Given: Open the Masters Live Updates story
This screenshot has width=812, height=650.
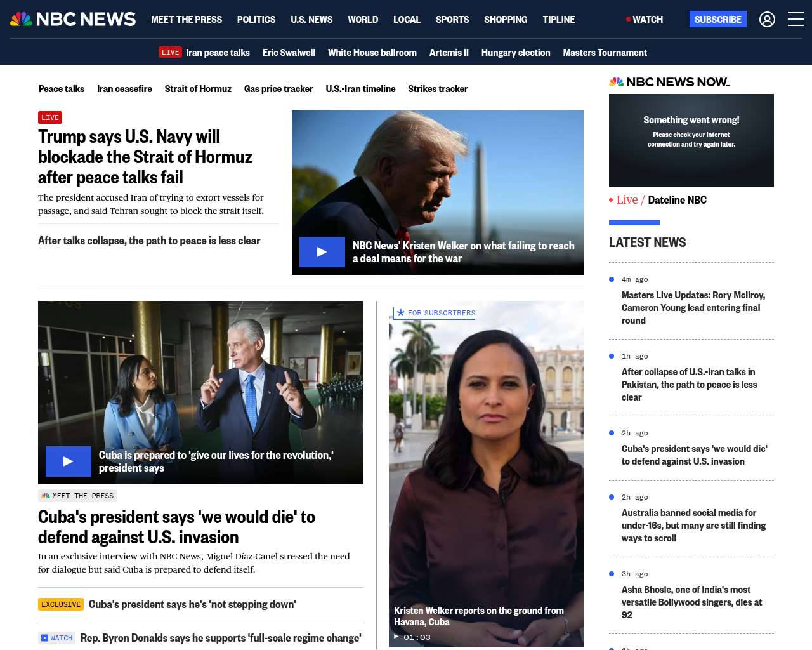Looking at the screenshot, I should (x=693, y=308).
